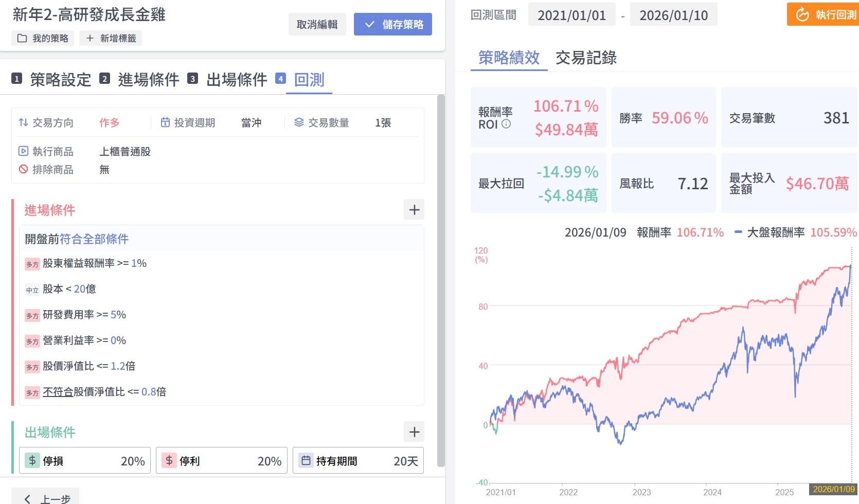Click the 研發費用率 threshold value 5%
859x504 pixels.
click(118, 315)
